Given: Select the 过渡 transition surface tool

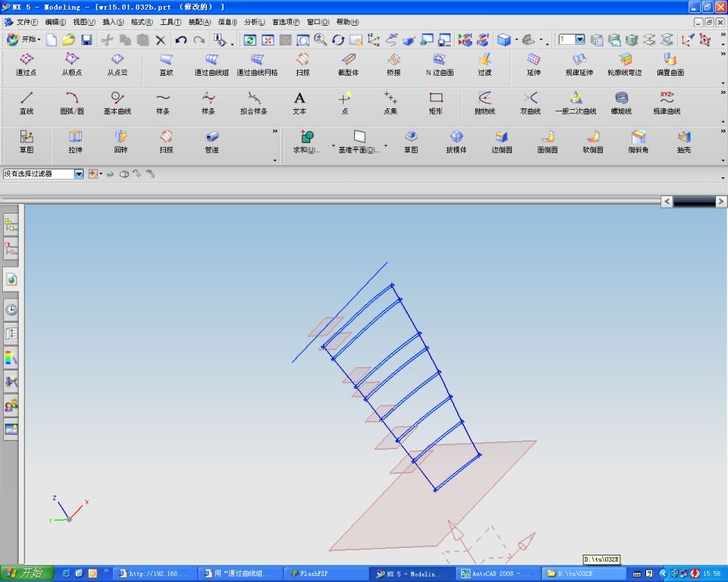Looking at the screenshot, I should pyautogui.click(x=485, y=65).
